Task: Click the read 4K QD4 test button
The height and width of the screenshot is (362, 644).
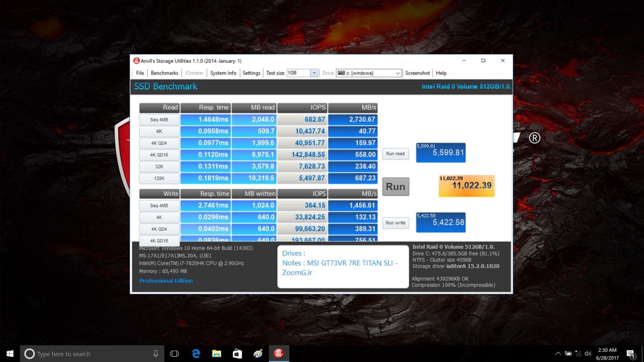Action: [159, 143]
